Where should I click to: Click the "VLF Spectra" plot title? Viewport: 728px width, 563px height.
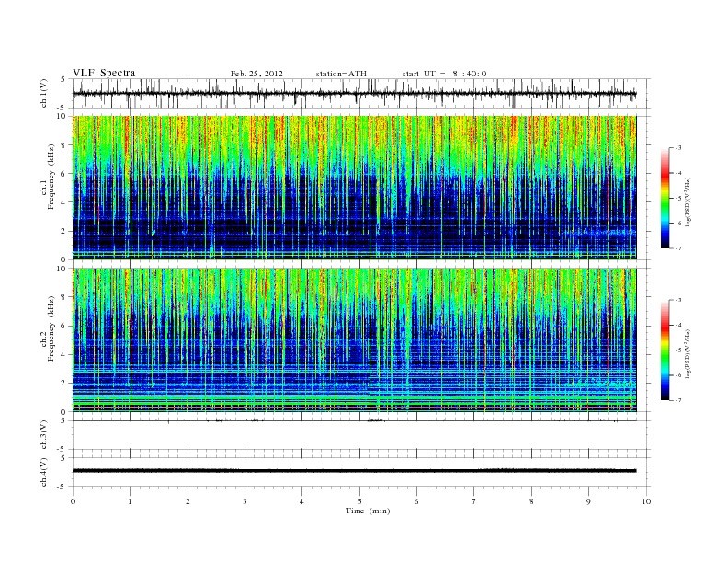click(104, 73)
